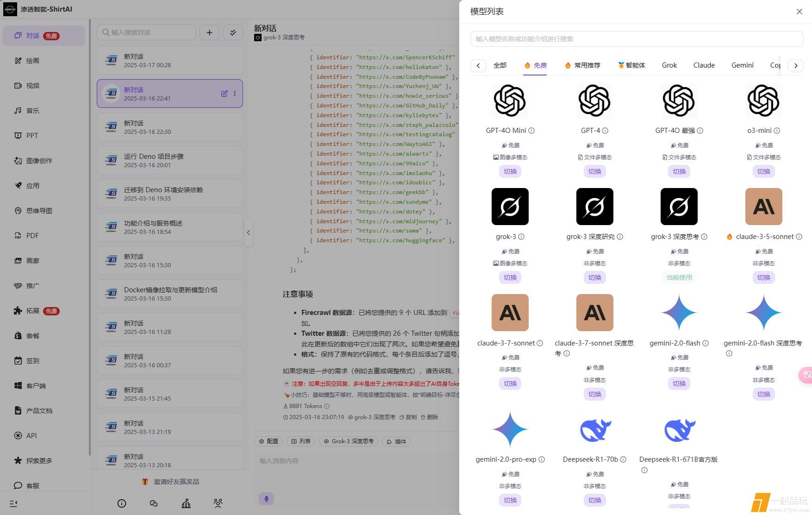Image resolution: width=812 pixels, height=515 pixels.
Task: Click 邀请好友赢奖品 link
Action: [x=170, y=482]
